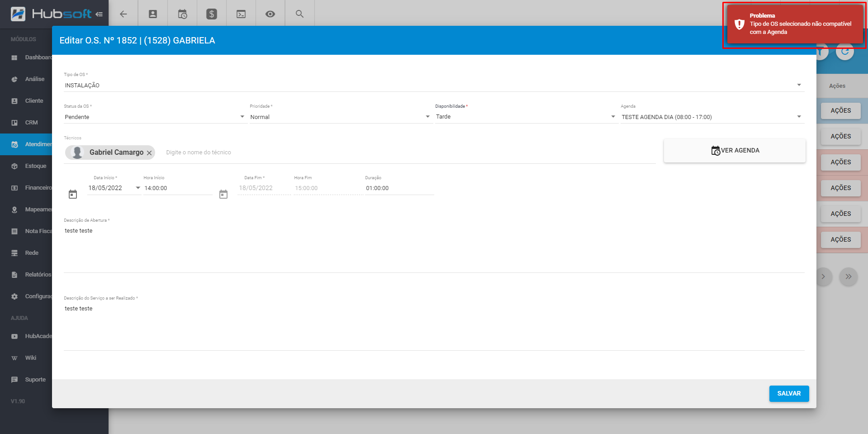Click the dollar sign financial icon
Screen dimensions: 868x434
click(212, 14)
